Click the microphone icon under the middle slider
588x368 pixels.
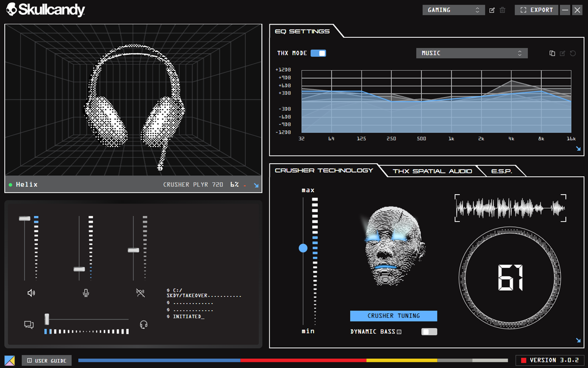click(86, 293)
